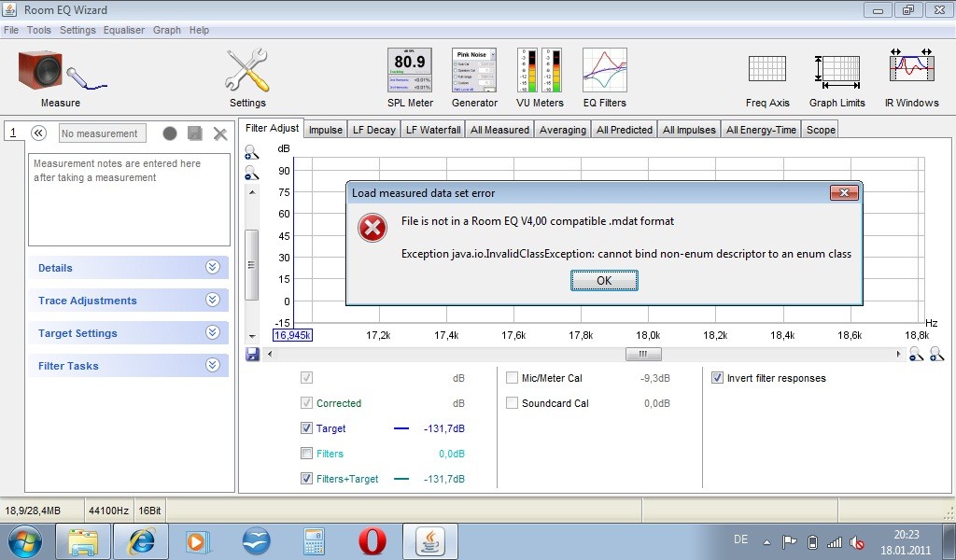The image size is (956, 560).
Task: Open the Help menu
Action: [199, 30]
